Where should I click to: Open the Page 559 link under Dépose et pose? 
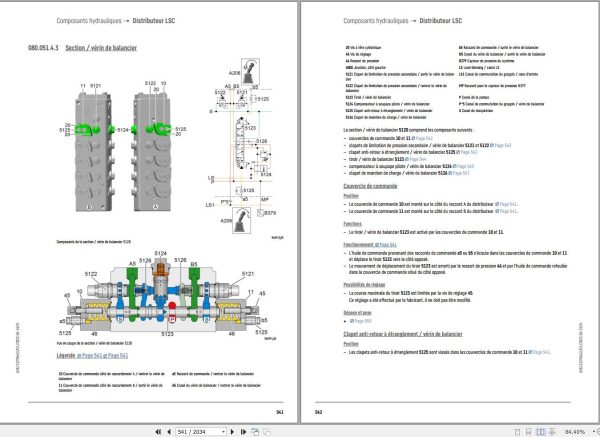pyautogui.click(x=360, y=321)
